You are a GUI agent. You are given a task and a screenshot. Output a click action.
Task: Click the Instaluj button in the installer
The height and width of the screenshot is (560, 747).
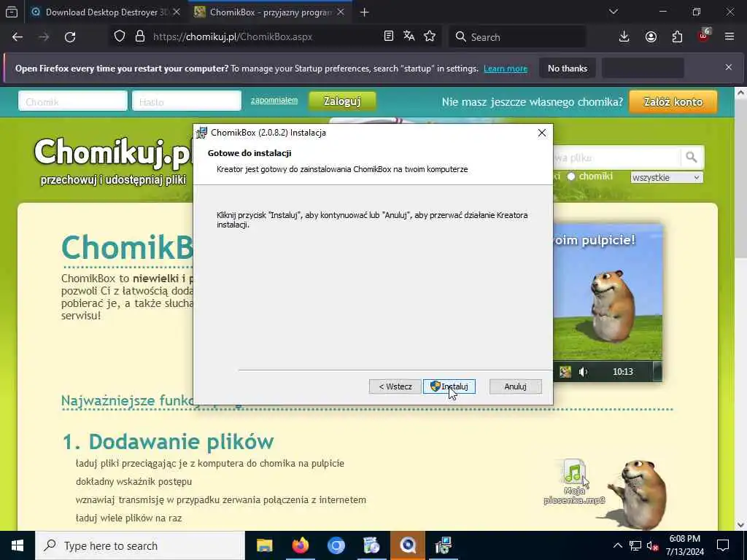point(449,386)
